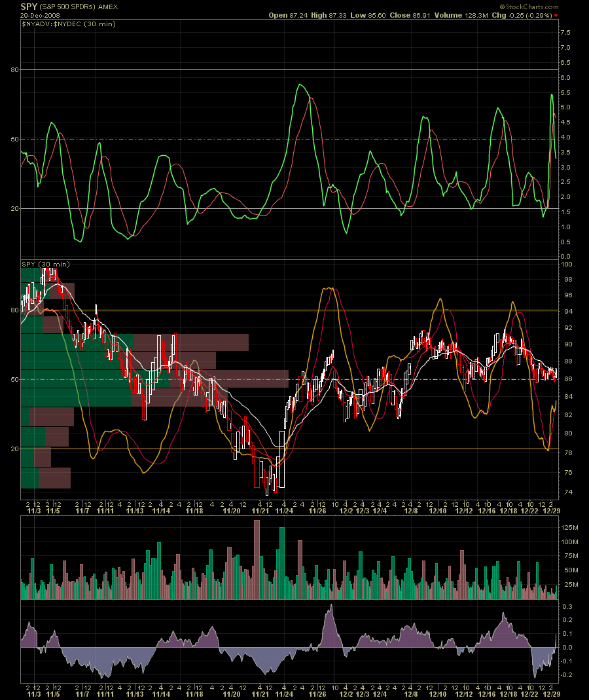The width and height of the screenshot is (589, 700).
Task: Click the Volume 128.3M value
Action: [x=461, y=15]
